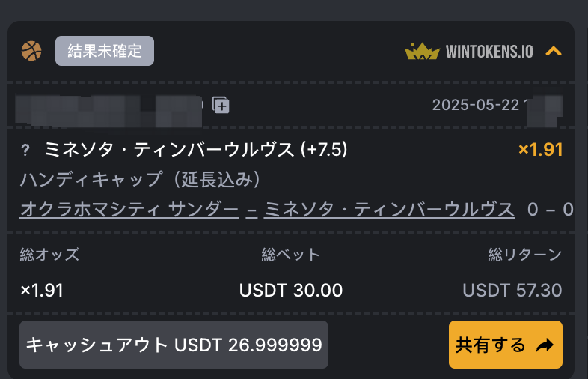Open オクラホマシティ サンダー team link
588x379 pixels.
pyautogui.click(x=129, y=209)
